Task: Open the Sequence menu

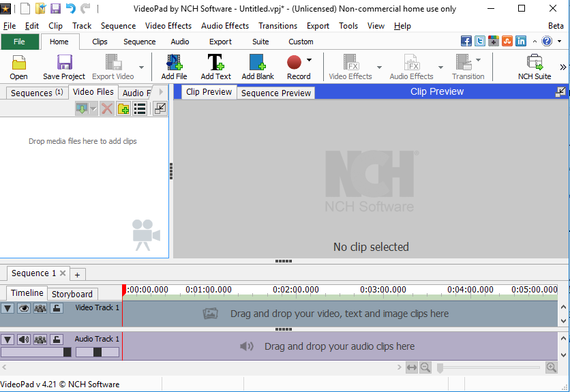Action: pyautogui.click(x=118, y=26)
